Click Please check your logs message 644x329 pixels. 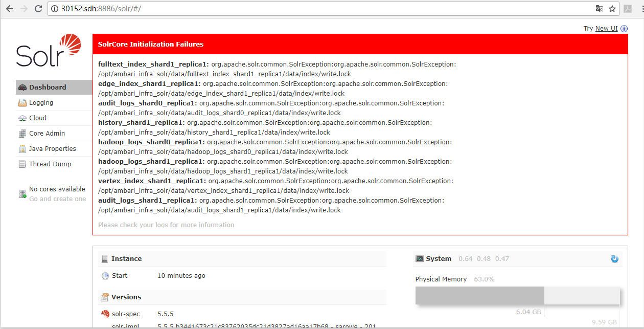pyautogui.click(x=166, y=225)
